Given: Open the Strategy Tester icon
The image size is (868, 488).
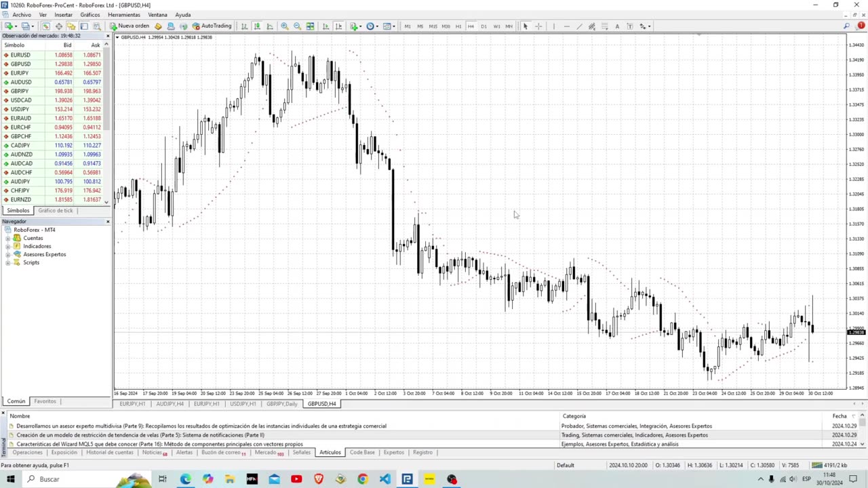Looking at the screenshot, I should [x=97, y=26].
